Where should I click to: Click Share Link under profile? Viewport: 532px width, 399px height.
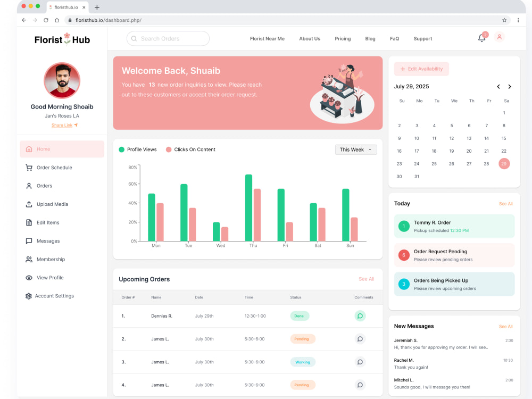(x=62, y=125)
